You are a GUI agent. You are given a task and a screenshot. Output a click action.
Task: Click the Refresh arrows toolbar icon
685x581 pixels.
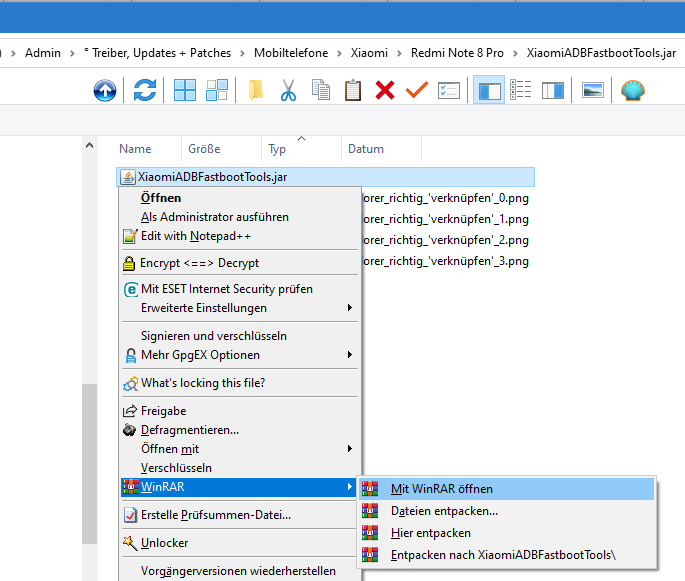pos(145,90)
